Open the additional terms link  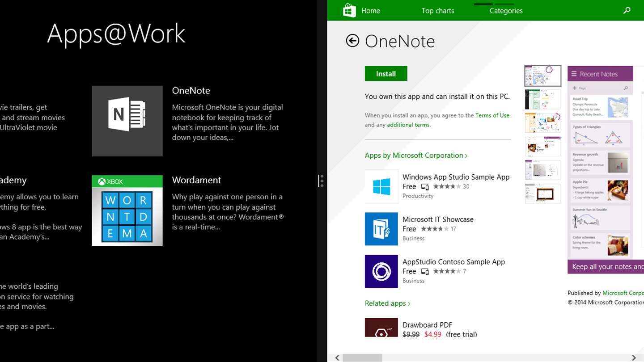click(x=408, y=125)
